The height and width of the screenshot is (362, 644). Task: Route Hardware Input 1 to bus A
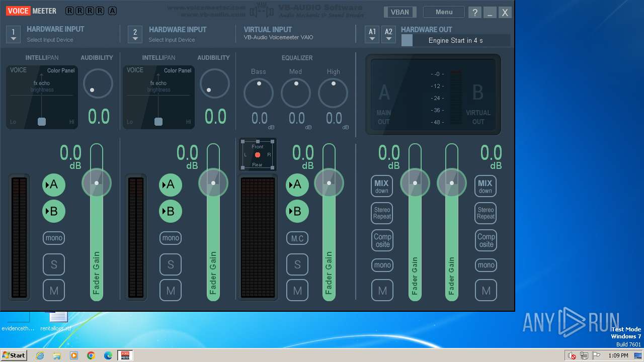(x=54, y=185)
